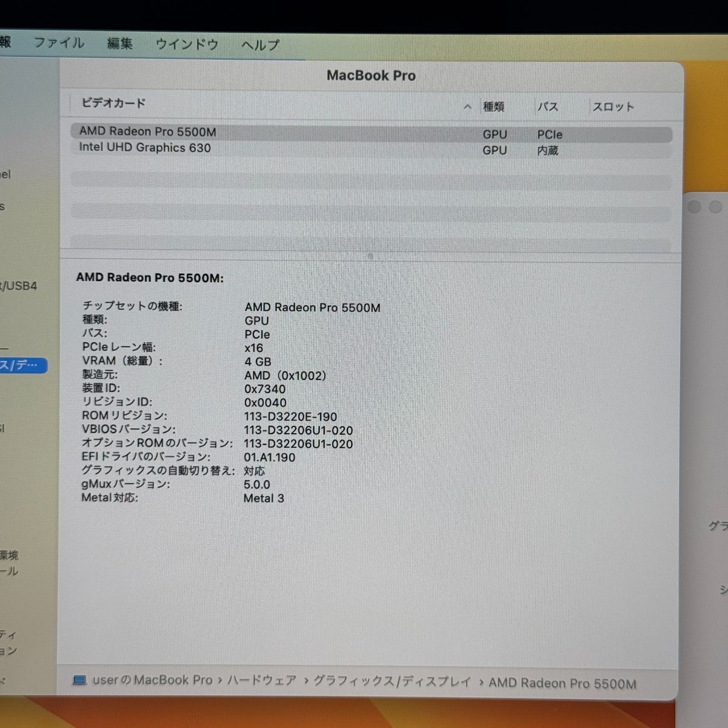Click the グラフィックスの自動切り替え value 対応
Screen dimensions: 728x728
tap(254, 471)
